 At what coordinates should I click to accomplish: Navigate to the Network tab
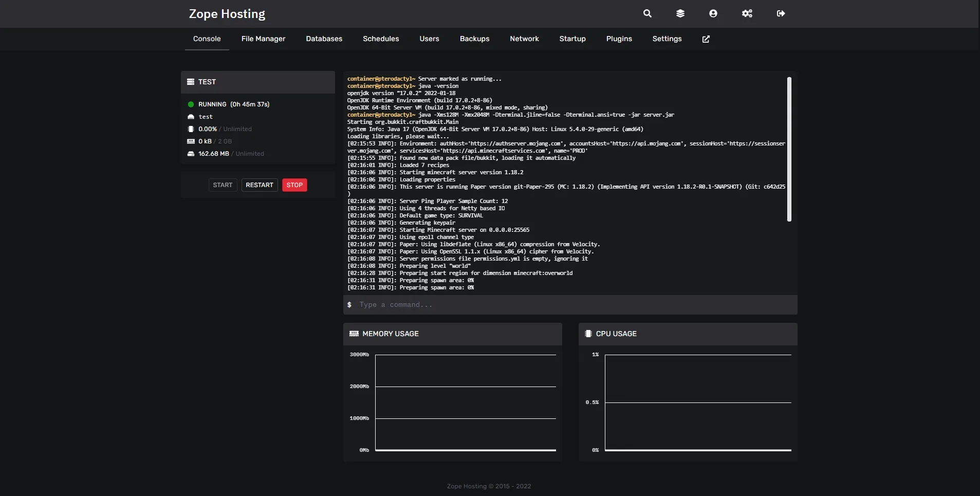524,39
